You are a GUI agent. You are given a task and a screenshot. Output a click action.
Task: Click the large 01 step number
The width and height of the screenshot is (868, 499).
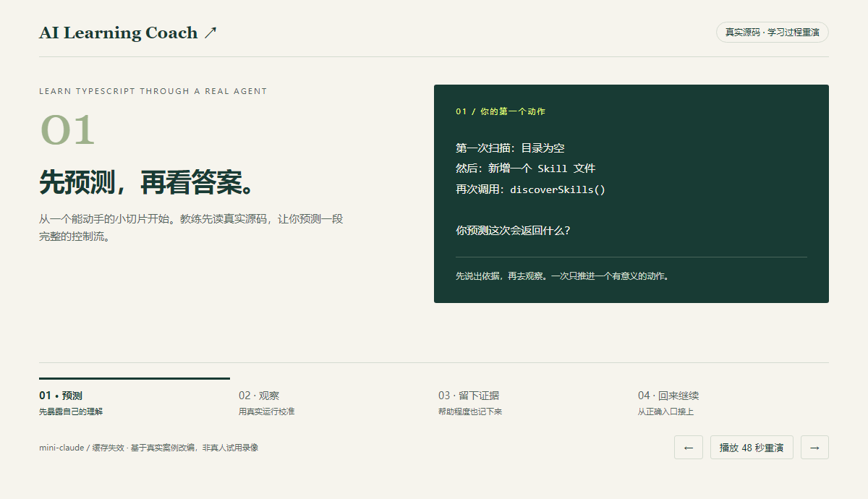coord(67,130)
